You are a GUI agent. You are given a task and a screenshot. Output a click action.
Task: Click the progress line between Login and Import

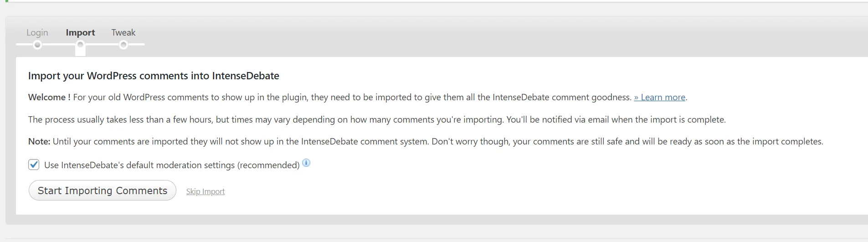(59, 44)
